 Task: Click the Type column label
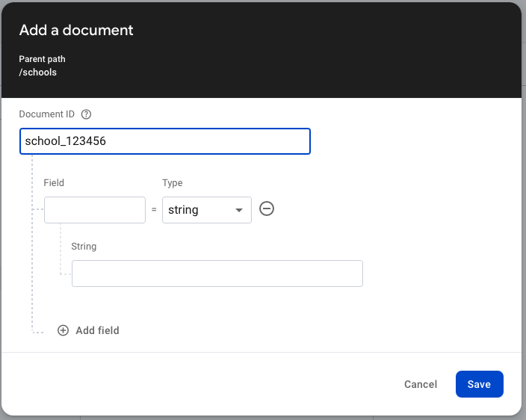(x=173, y=183)
